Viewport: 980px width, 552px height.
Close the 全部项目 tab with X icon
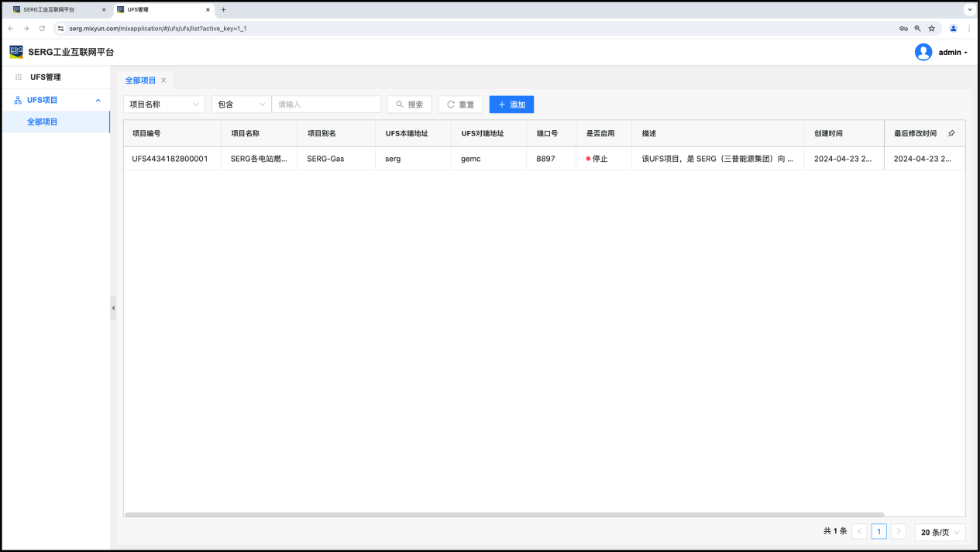(x=163, y=81)
